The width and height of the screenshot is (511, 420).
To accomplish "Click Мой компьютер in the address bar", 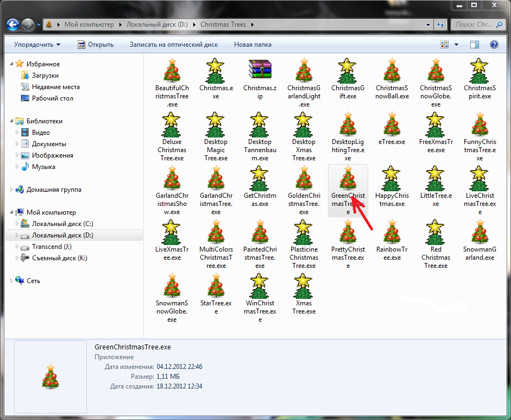I will pos(89,24).
